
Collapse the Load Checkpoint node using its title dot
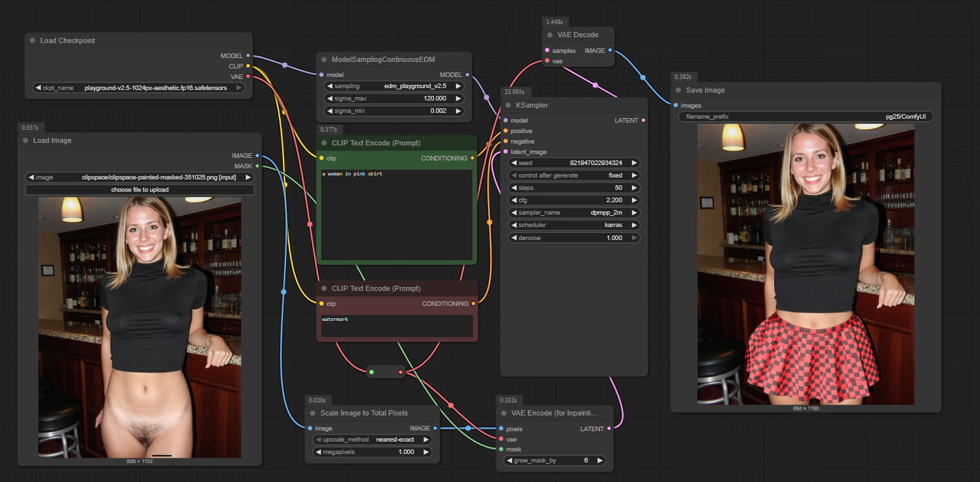33,40
